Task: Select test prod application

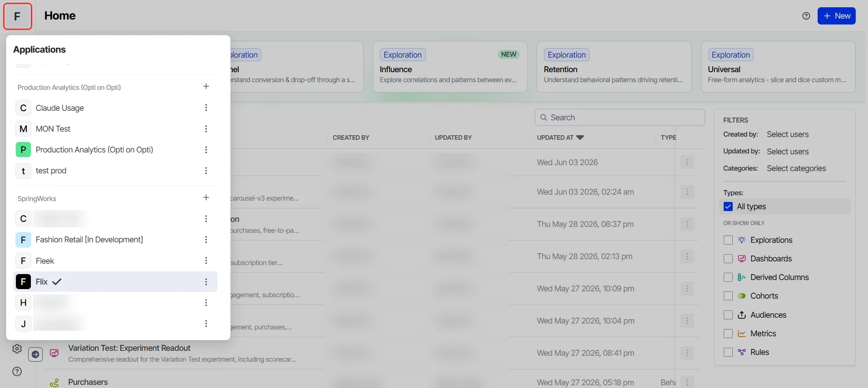Action: click(x=116, y=171)
